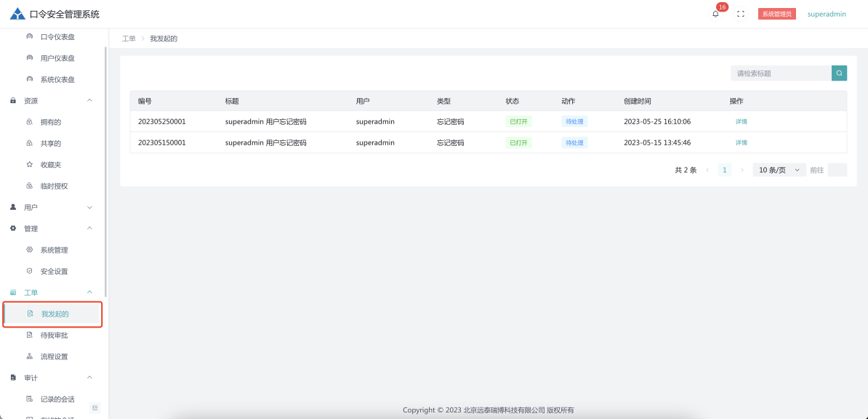Open 详情 for ticket 202305250001
The height and width of the screenshot is (419, 868).
click(x=741, y=122)
